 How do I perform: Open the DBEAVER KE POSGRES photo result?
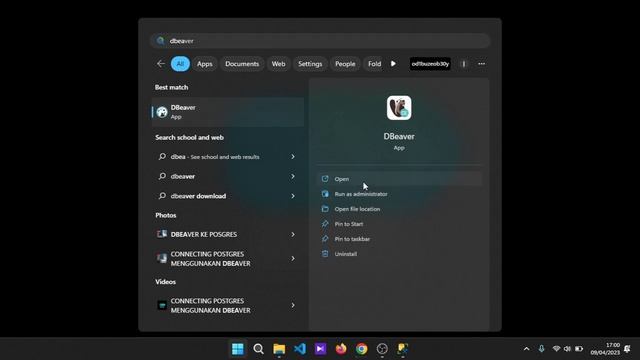228,234
